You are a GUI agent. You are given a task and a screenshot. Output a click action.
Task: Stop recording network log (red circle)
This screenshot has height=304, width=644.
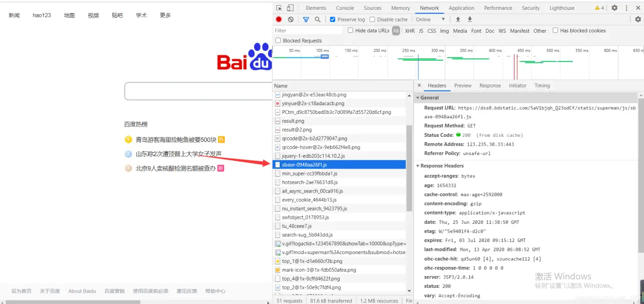[279, 20]
